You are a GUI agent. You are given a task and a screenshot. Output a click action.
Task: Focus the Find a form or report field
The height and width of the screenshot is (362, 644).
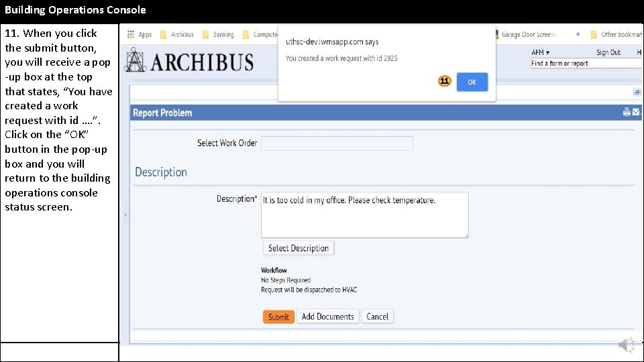click(586, 64)
